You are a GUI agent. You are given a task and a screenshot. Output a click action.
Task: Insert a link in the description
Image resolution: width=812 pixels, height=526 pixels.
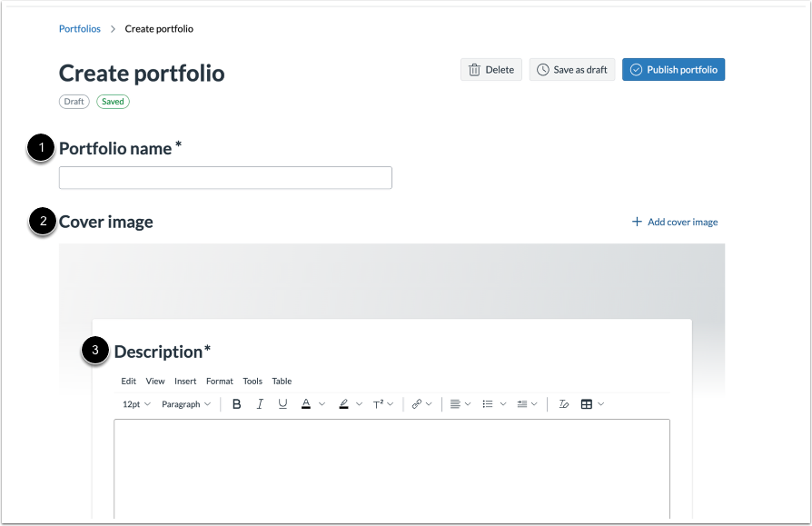point(414,403)
